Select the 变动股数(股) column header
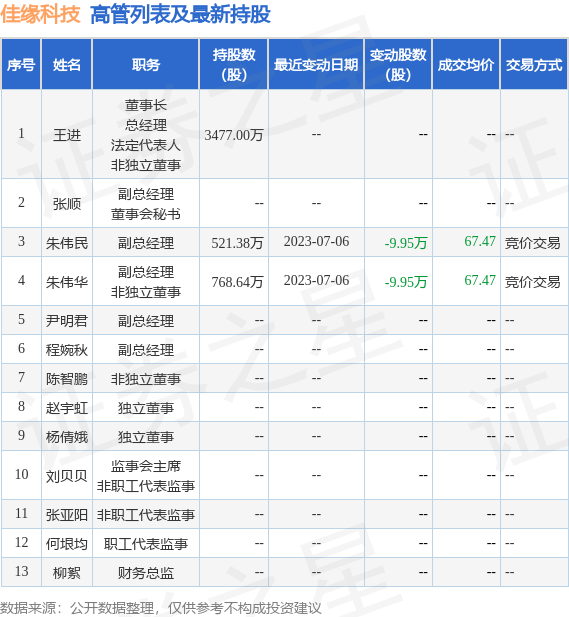 pos(398,65)
